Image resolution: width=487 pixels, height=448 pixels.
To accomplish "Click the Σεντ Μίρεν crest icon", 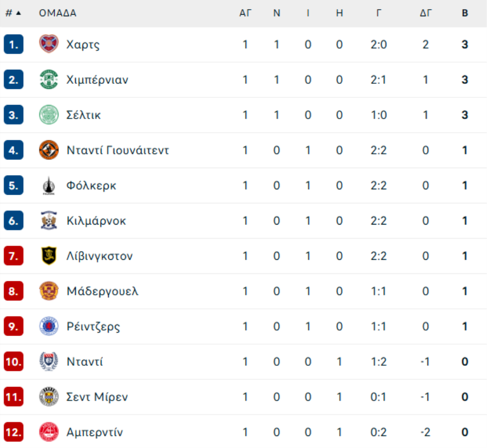I will (49, 397).
